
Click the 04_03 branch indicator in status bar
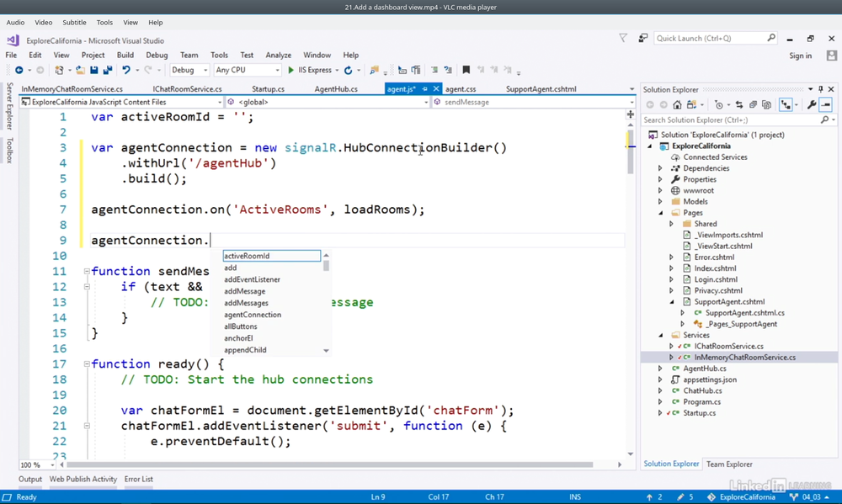808,497
